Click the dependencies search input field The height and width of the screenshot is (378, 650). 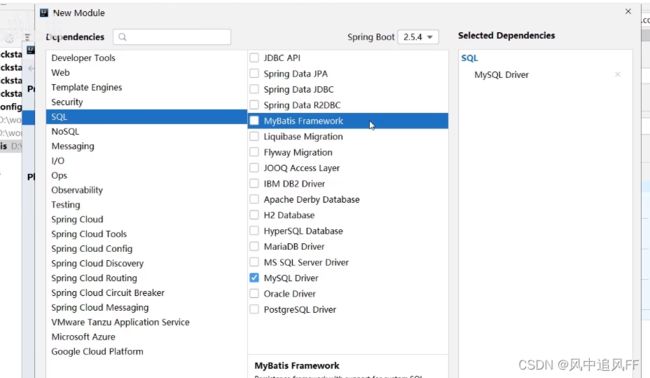coord(172,37)
